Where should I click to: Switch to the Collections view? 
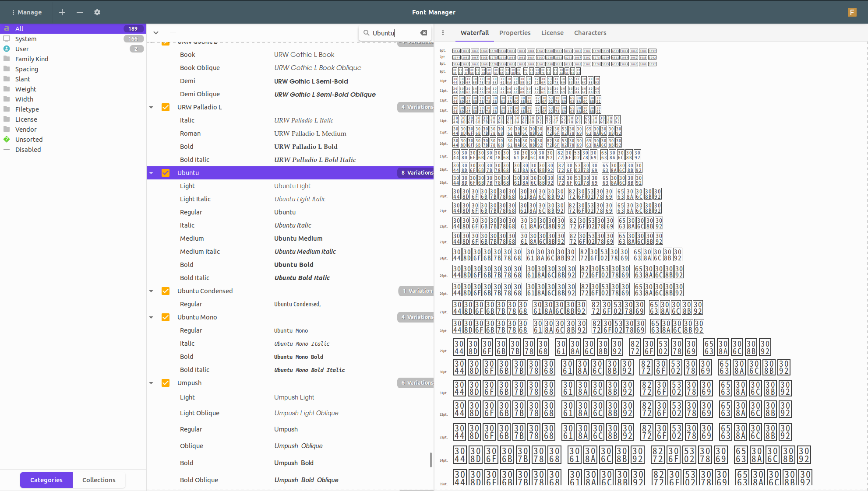point(99,480)
